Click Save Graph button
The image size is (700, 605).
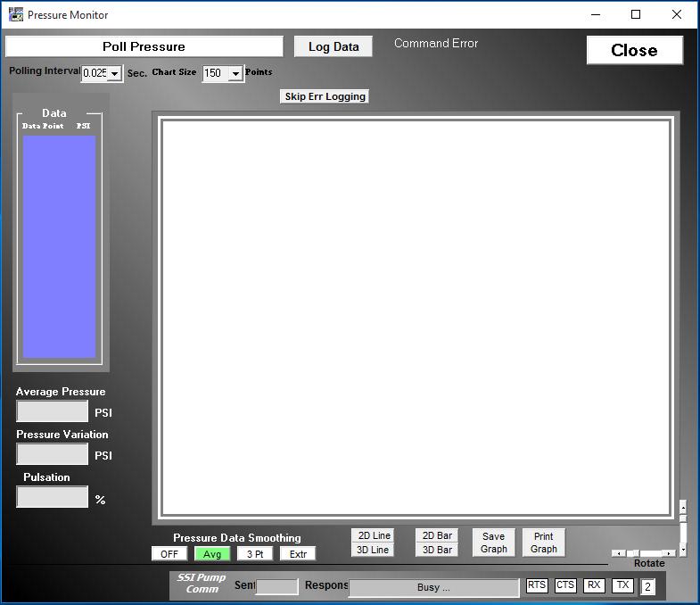[493, 543]
